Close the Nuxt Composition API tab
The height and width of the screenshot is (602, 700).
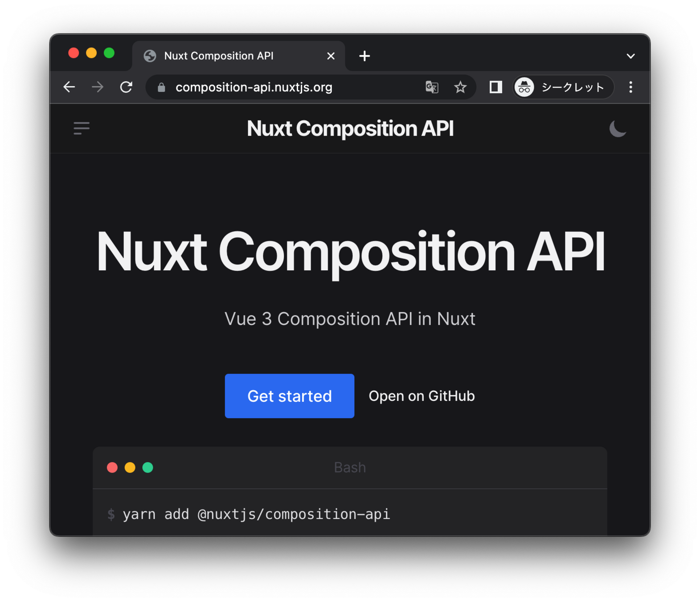[331, 56]
